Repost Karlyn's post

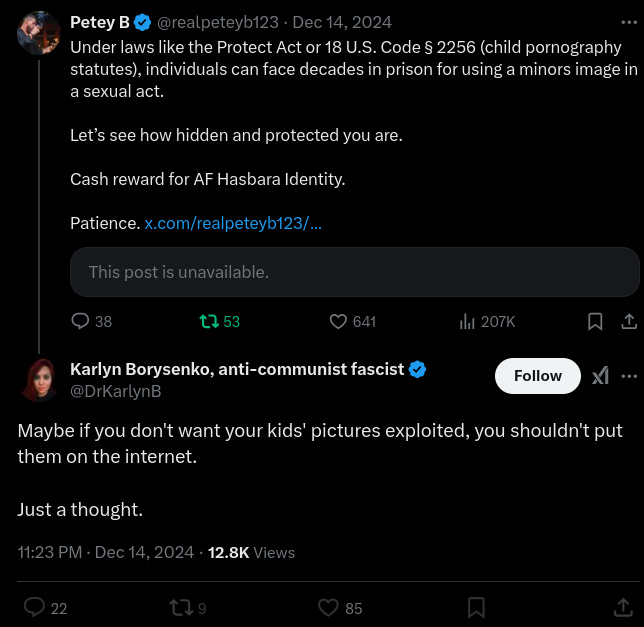click(x=180, y=607)
